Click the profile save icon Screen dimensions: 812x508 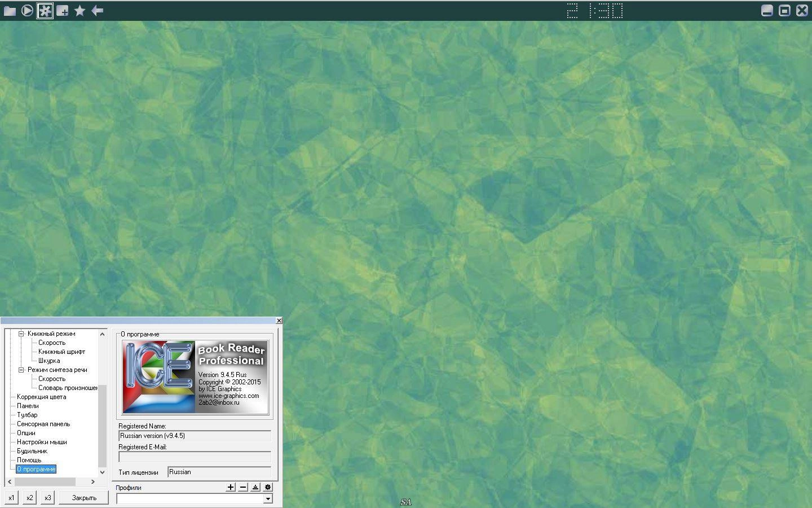255,487
